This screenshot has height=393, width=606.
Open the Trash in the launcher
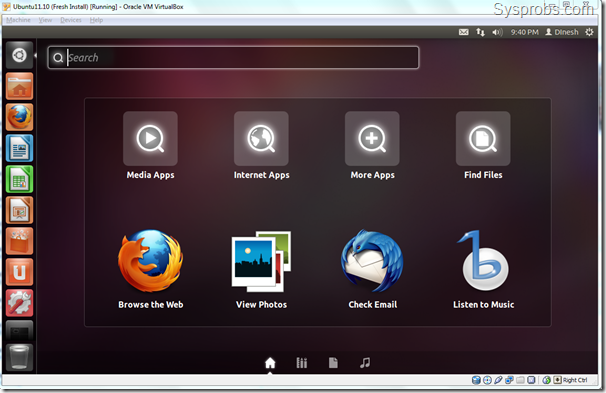click(19, 357)
